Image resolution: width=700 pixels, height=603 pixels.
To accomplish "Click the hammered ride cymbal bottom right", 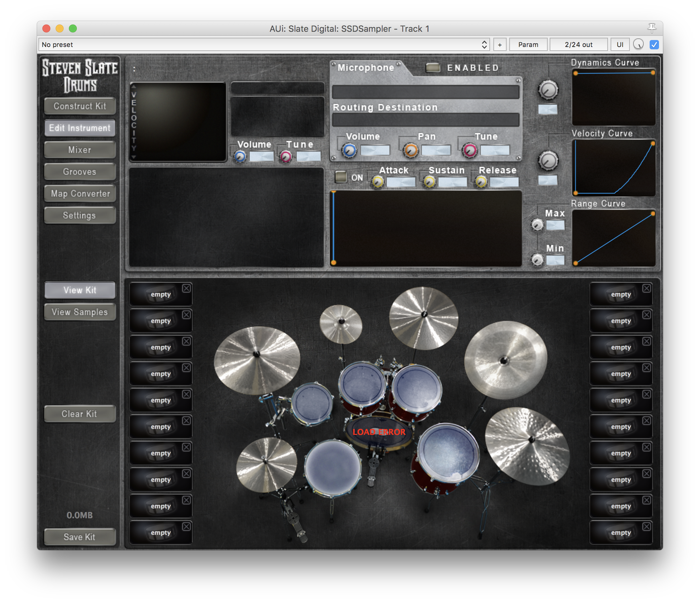I will coord(528,446).
